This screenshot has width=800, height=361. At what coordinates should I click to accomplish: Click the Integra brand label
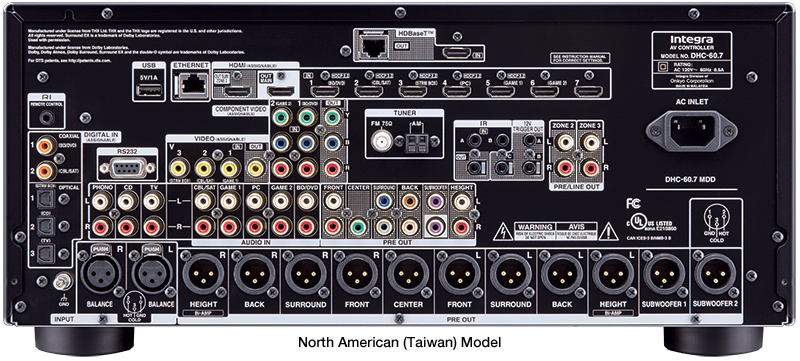691,39
